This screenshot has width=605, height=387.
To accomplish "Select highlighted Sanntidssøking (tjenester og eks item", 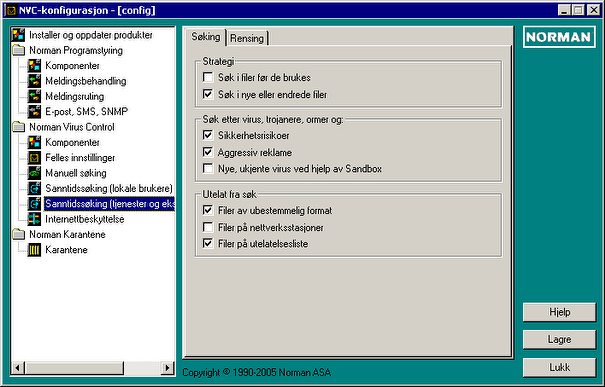I will 110,203.
